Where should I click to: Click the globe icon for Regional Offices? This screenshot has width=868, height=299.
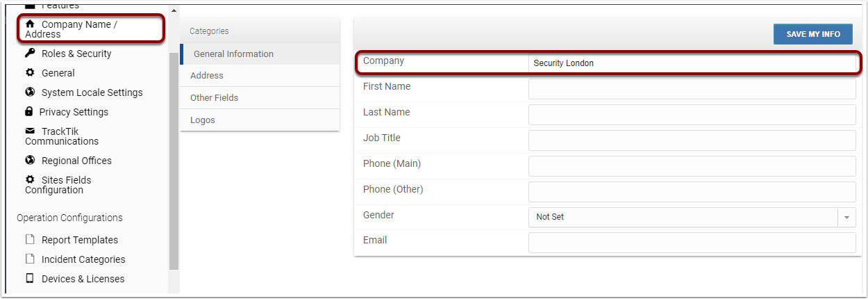tap(30, 160)
